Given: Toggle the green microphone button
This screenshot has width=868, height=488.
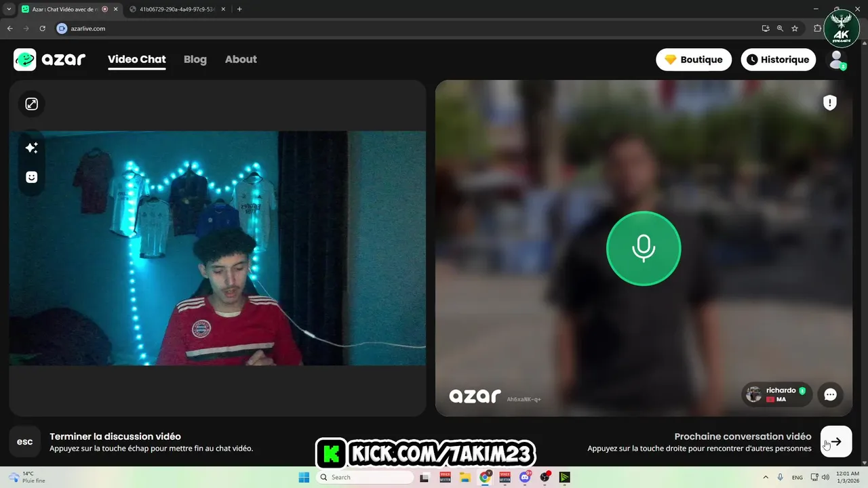Looking at the screenshot, I should [x=644, y=249].
